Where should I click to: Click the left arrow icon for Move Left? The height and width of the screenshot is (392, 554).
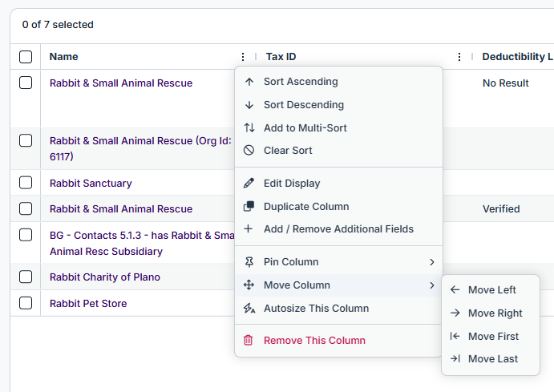click(455, 290)
